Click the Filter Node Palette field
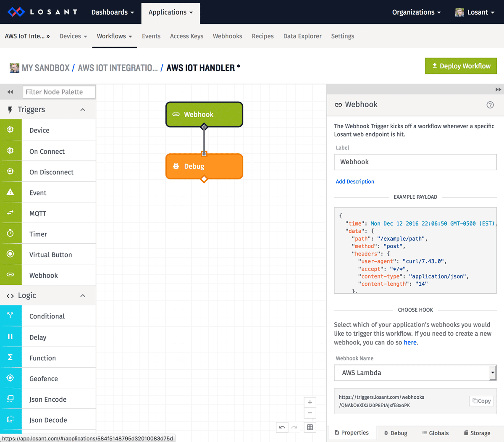 click(59, 92)
